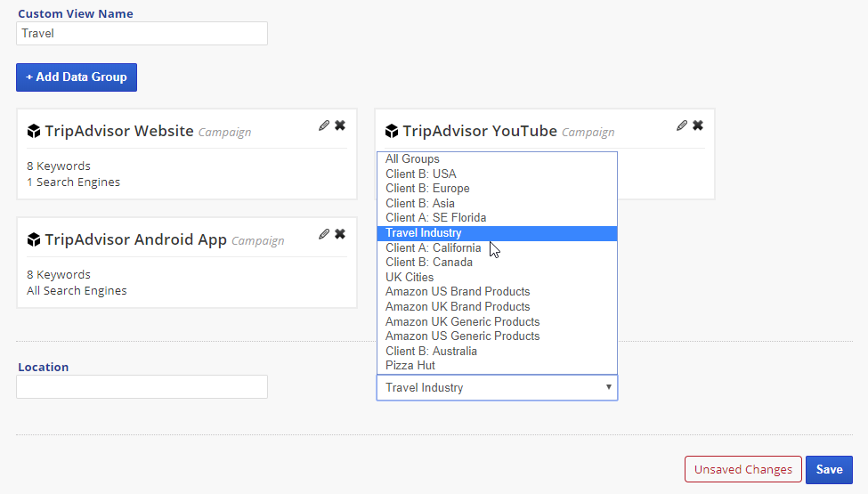
Task: Click pencil icon on TripAdvisor YouTube card
Action: click(682, 126)
